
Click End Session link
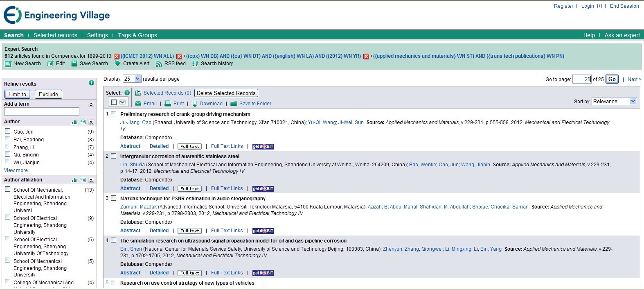[x=624, y=6]
